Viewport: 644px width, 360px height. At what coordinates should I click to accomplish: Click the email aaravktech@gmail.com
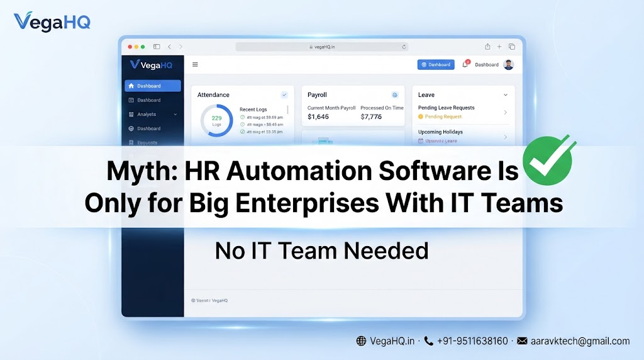580,341
